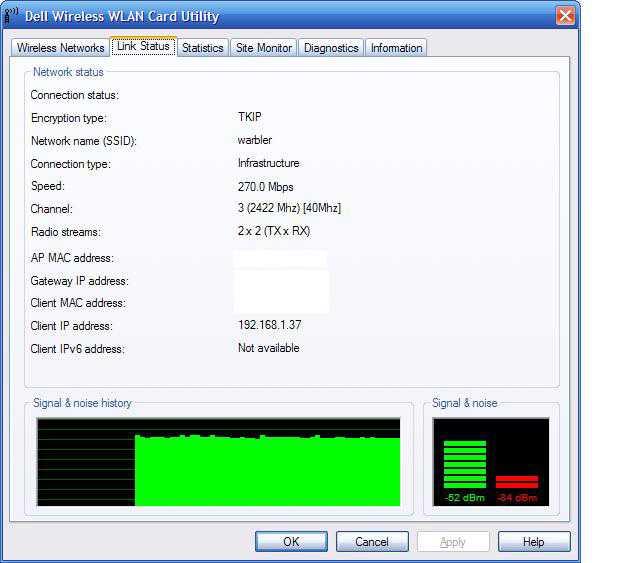640x563 pixels.
Task: Open Help for the utility
Action: tap(534, 541)
